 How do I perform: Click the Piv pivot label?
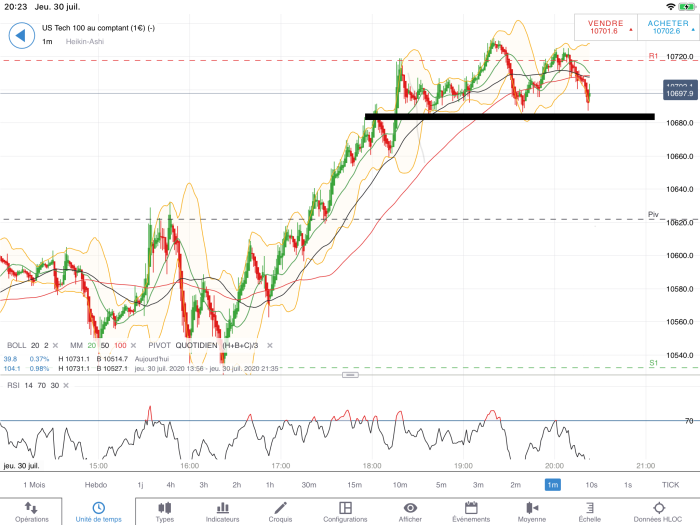point(653,215)
